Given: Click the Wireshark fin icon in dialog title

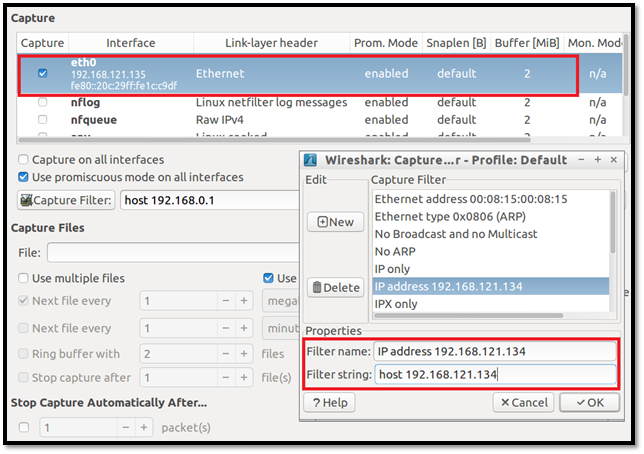Looking at the screenshot, I should coord(311,160).
